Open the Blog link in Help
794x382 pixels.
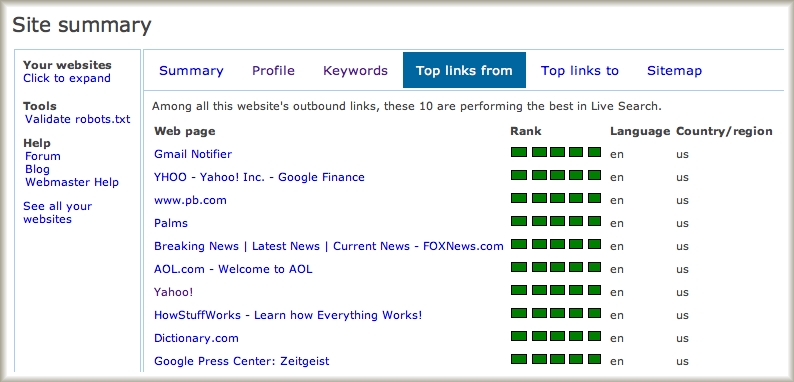click(x=37, y=169)
